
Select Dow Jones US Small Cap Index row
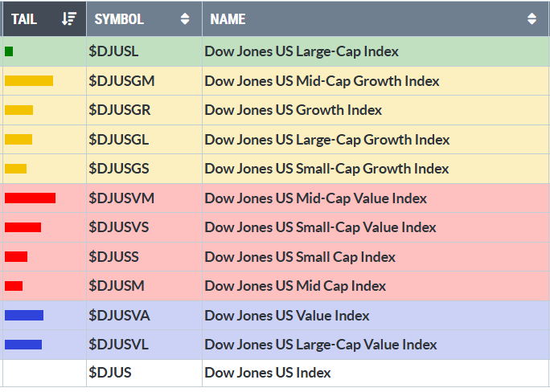coord(300,257)
